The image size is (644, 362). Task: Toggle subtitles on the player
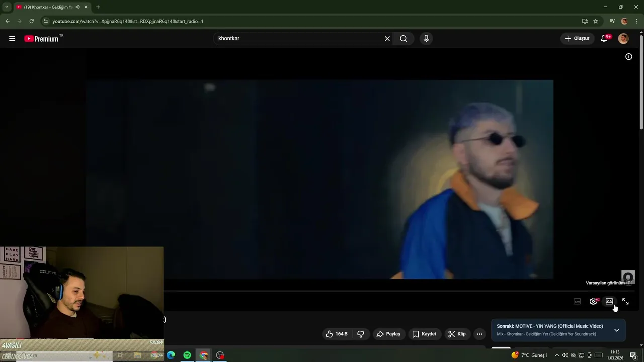pos(578,302)
